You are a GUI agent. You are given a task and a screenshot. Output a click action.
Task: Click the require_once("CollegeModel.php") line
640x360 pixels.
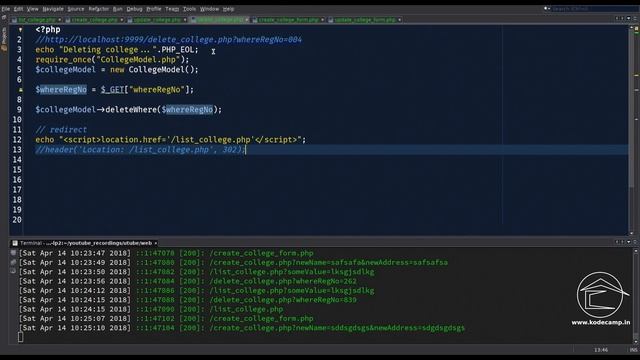pos(112,60)
